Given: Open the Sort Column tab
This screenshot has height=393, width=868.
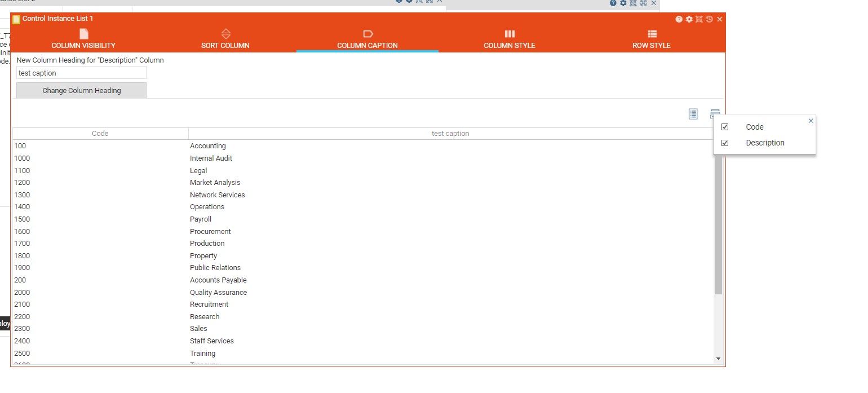Looking at the screenshot, I should tap(225, 39).
